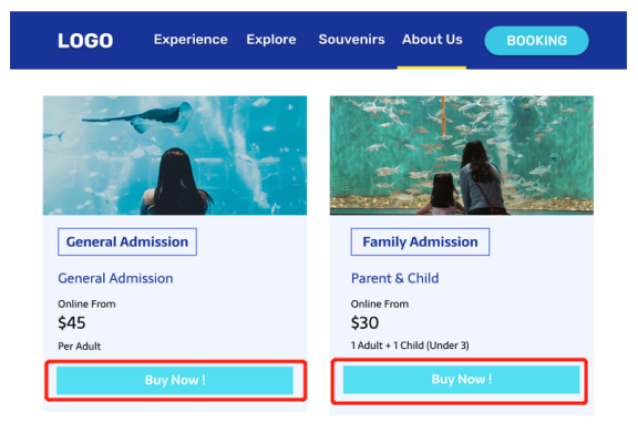The image size is (638, 444).
Task: Open the unboxed General Admission title link
Action: [x=115, y=278]
